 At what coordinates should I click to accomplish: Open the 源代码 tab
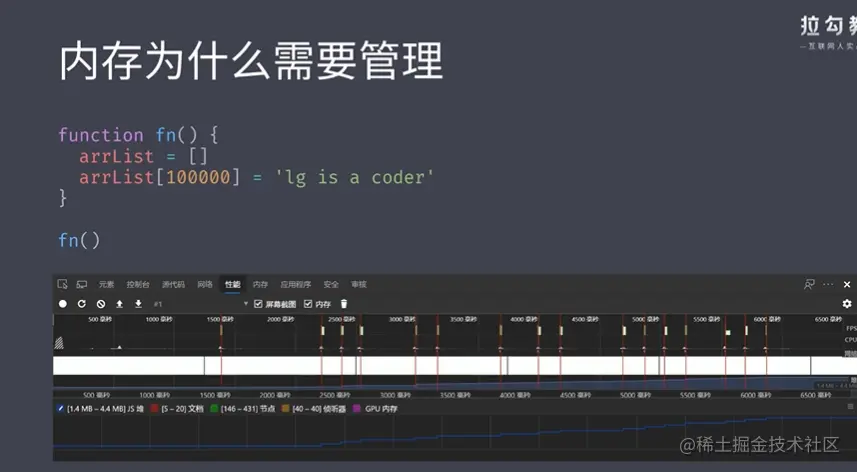[173, 284]
